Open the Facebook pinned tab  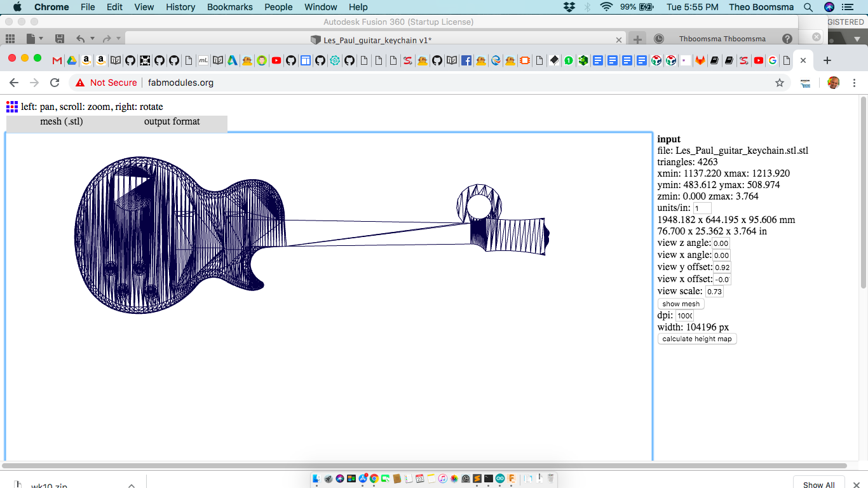[x=466, y=60]
